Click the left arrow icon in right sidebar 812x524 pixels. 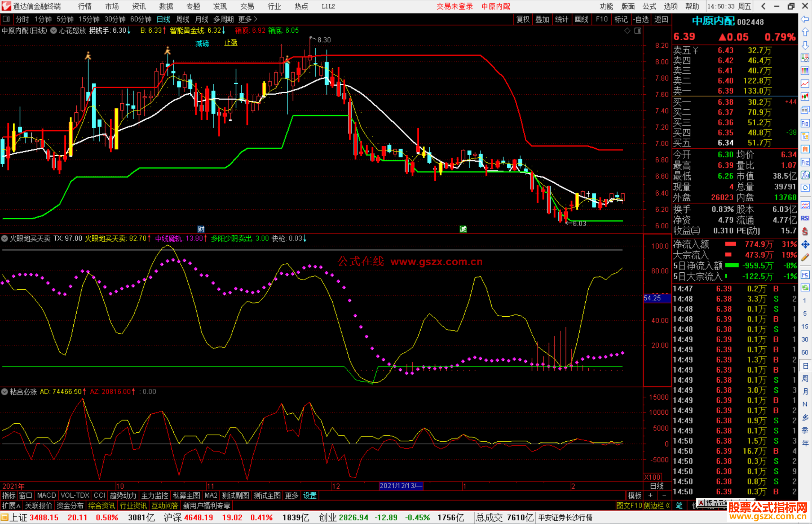click(805, 19)
